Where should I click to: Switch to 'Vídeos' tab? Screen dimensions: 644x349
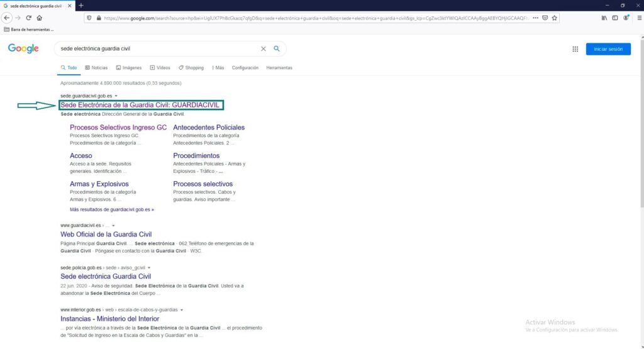160,68
